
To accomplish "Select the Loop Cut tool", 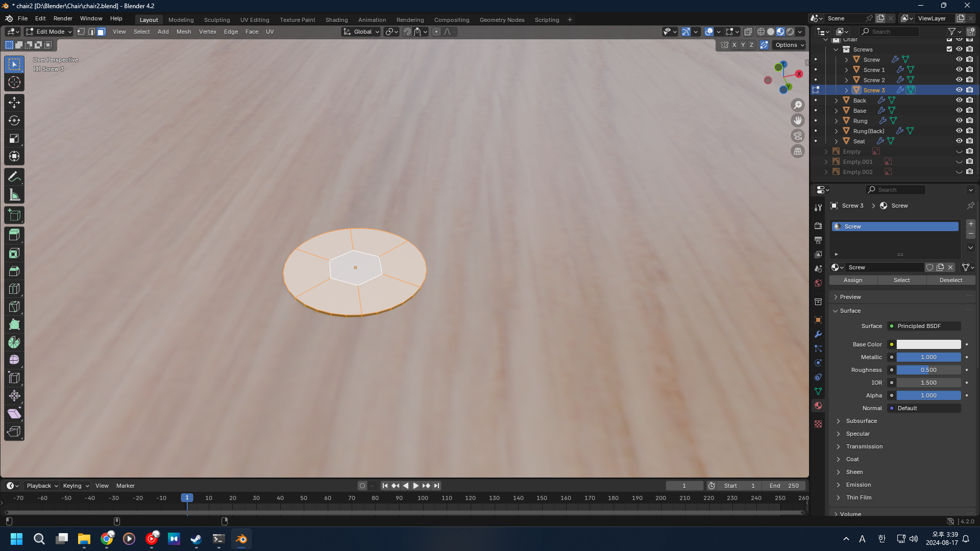I will [14, 289].
